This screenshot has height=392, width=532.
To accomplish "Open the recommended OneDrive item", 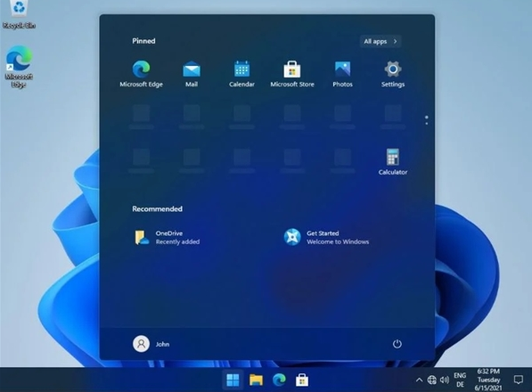I will [168, 237].
